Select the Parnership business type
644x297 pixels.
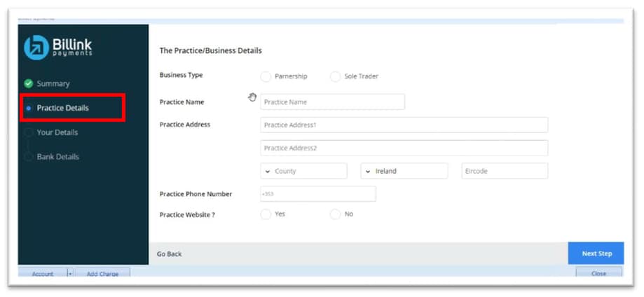266,76
